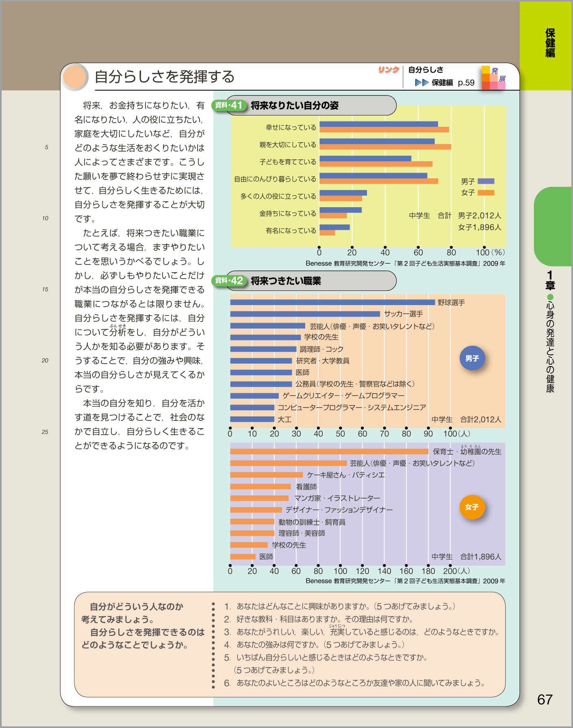Click the pink リンク label
The image size is (573, 728).
389,70
